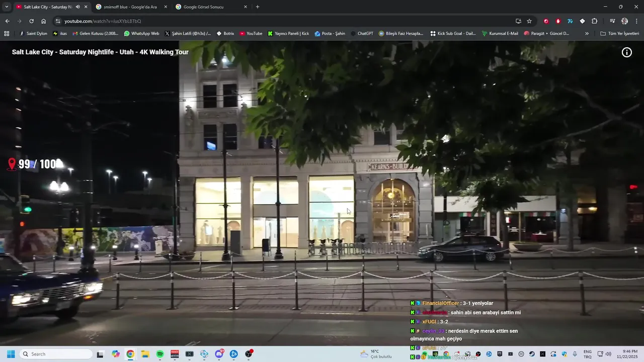
Task: Click the taskbar Search box
Action: click(56, 354)
